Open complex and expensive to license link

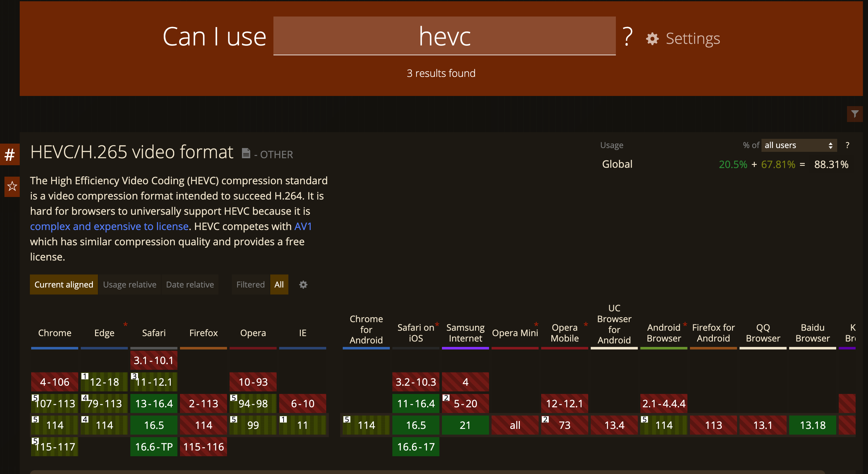[x=109, y=226]
